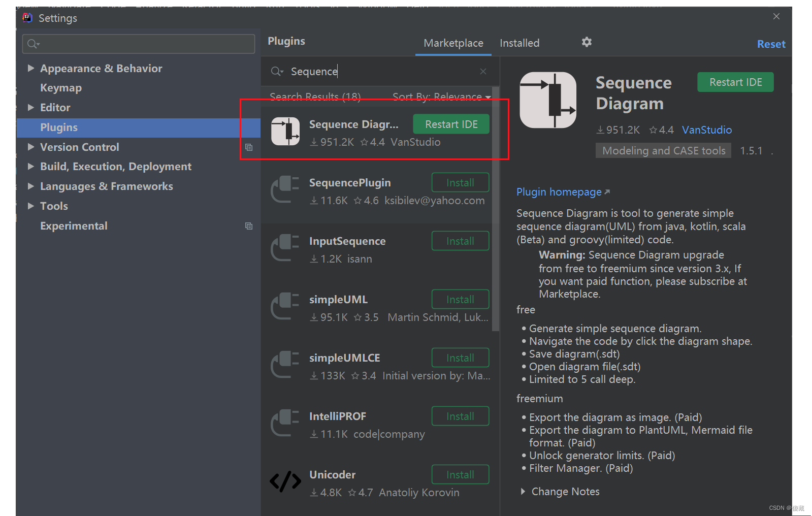Screen dimensions: 812x516
Task: Expand the Change Notes section
Action: point(523,491)
